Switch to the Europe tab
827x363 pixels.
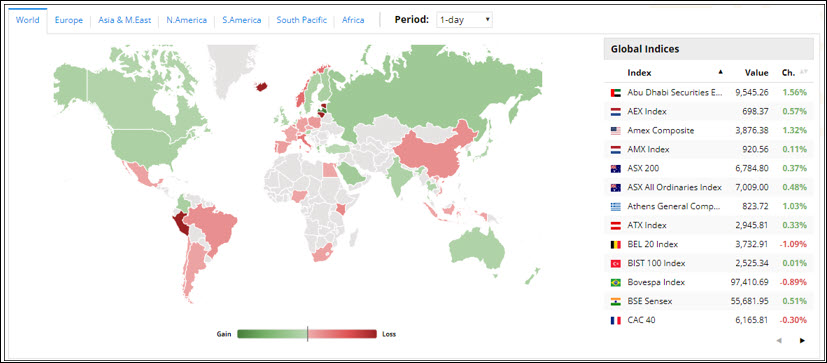69,20
